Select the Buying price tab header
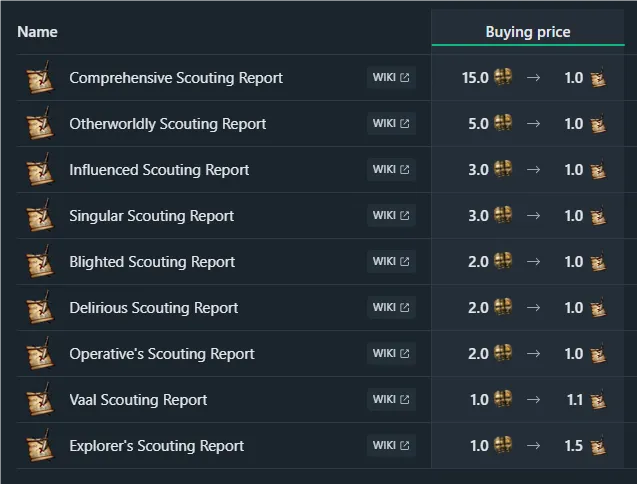 [528, 32]
